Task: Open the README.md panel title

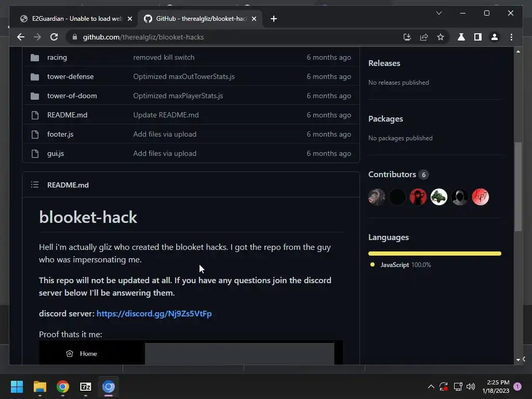Action: [x=68, y=185]
